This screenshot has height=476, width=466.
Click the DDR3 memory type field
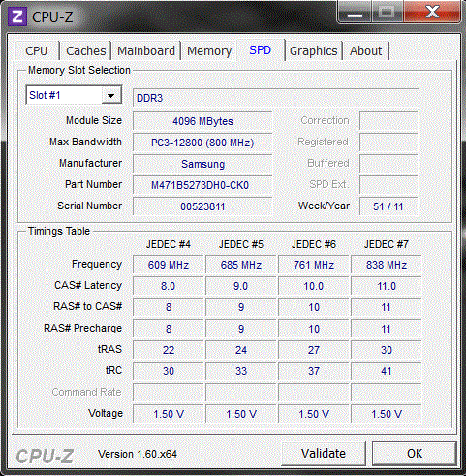[275, 98]
